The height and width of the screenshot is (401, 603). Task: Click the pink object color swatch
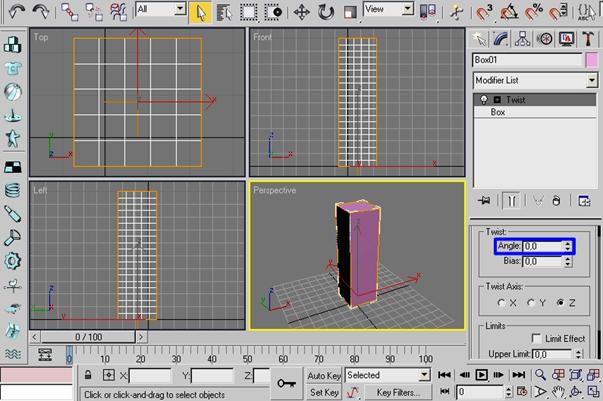[x=592, y=60]
